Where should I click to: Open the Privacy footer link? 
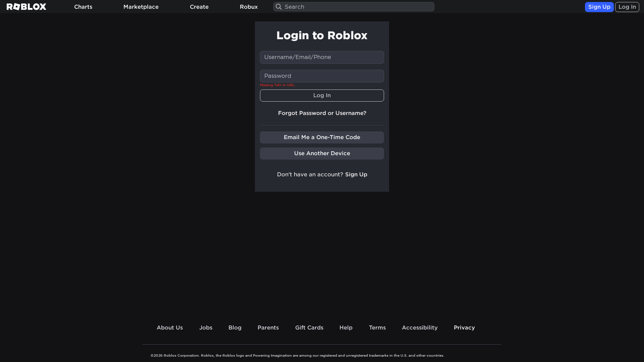click(464, 328)
